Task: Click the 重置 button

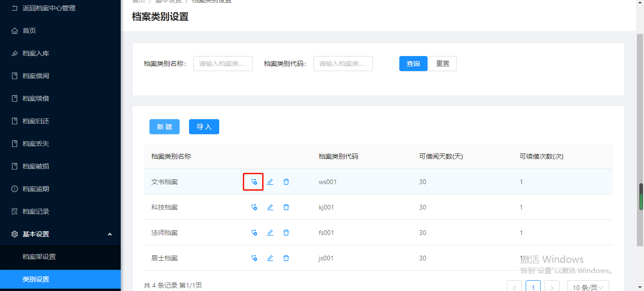Action: click(x=443, y=64)
